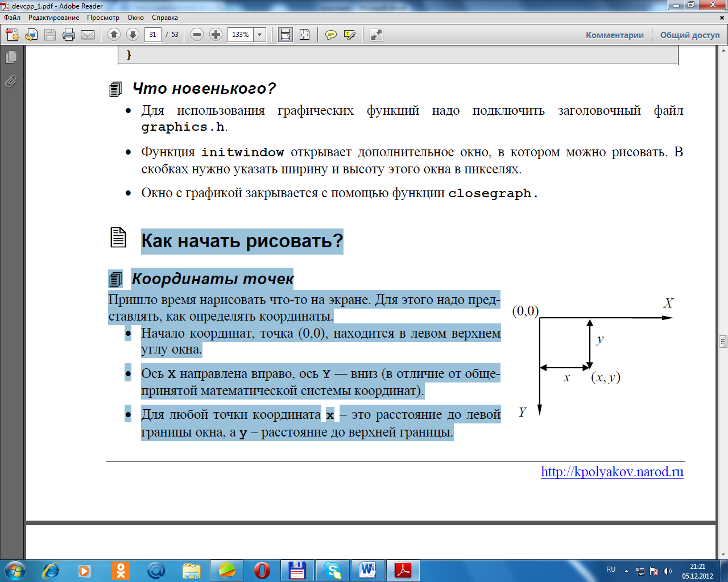The height and width of the screenshot is (582, 728).
Task: Add a sticky note comment
Action: [x=330, y=35]
